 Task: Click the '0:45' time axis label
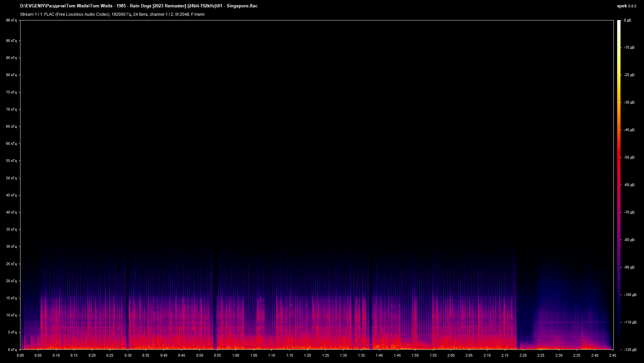tap(182, 356)
